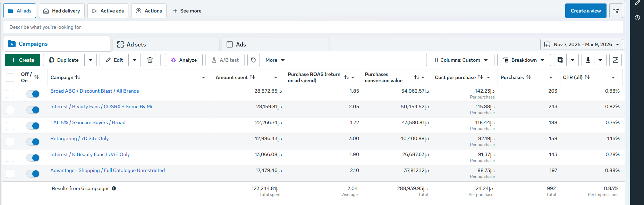
Task: Open Amount spent column options caret
Action: pyautogui.click(x=276, y=77)
